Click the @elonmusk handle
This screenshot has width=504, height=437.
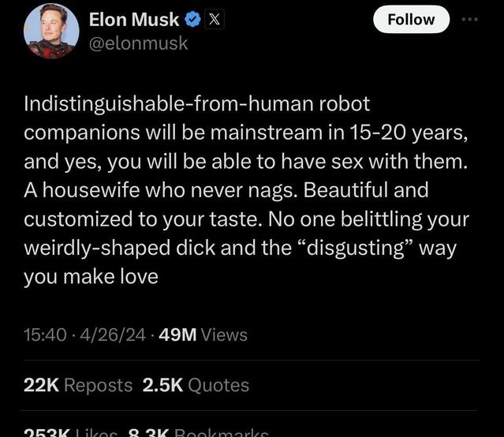pyautogui.click(x=140, y=43)
